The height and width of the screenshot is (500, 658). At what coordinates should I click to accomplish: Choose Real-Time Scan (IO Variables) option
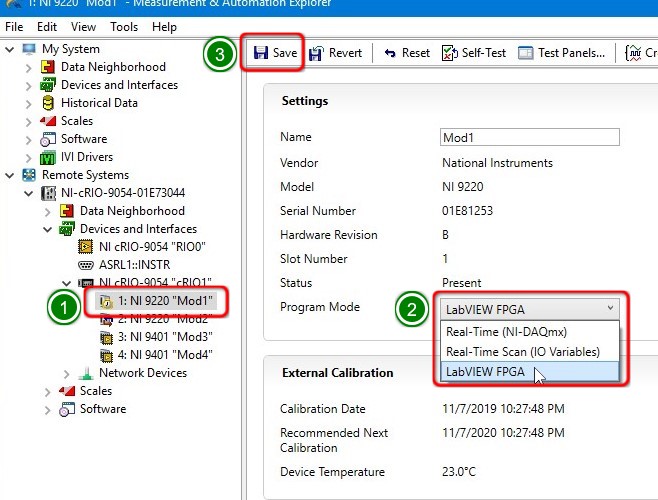pos(530,351)
